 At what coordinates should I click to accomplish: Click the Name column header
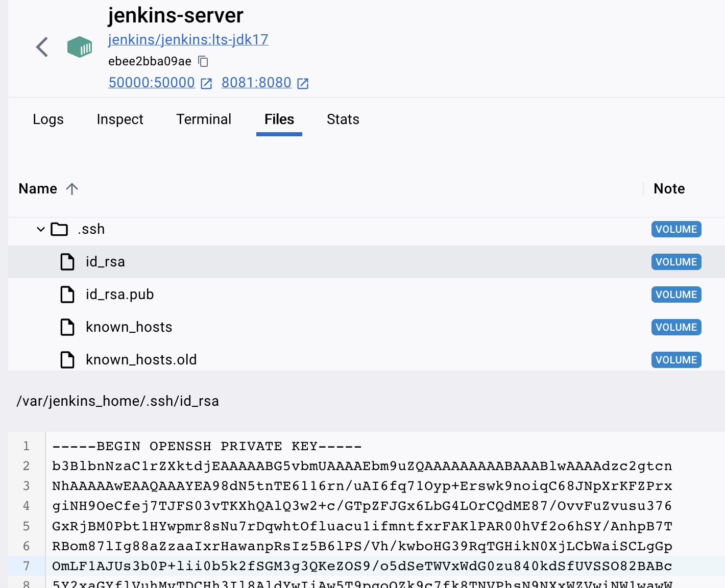(38, 189)
